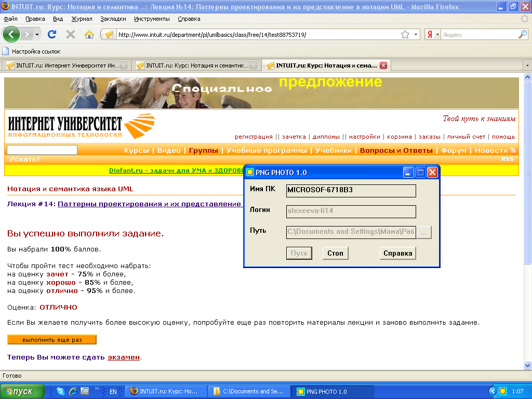This screenshot has height=399, width=532.
Task: Open the зачетка link
Action: tap(294, 137)
